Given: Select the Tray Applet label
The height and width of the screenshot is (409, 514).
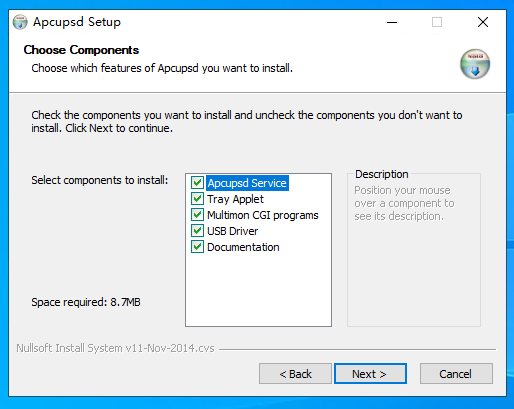Looking at the screenshot, I should [x=235, y=199].
